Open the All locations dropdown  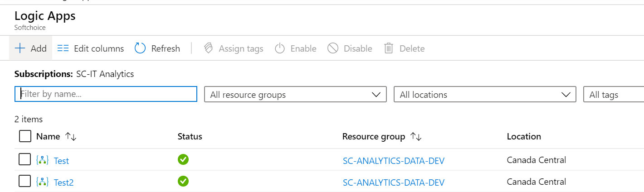click(485, 95)
